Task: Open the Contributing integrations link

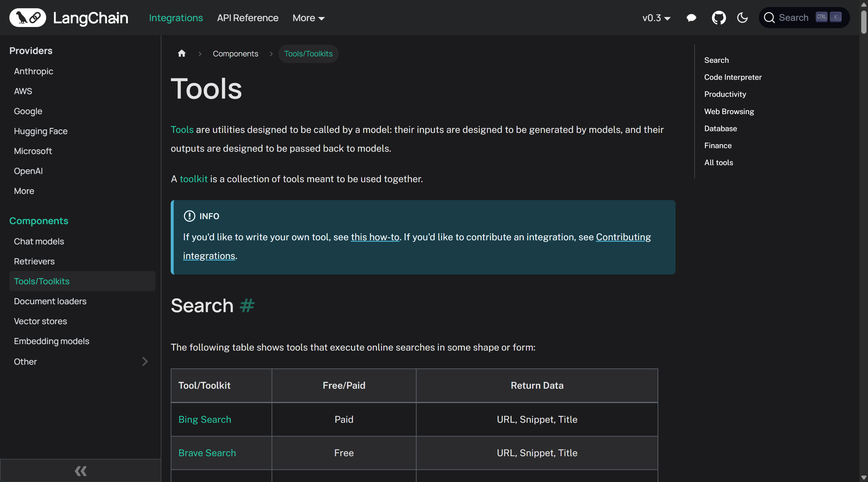Action: [x=623, y=237]
